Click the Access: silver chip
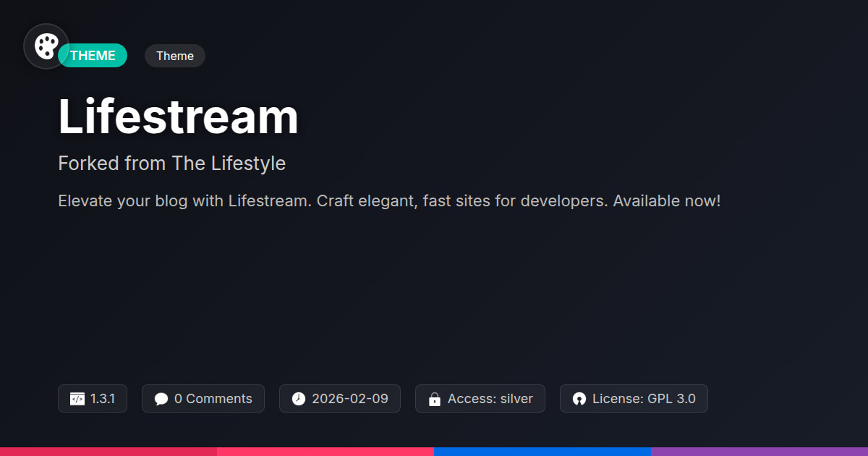The width and height of the screenshot is (868, 456). coord(480,399)
